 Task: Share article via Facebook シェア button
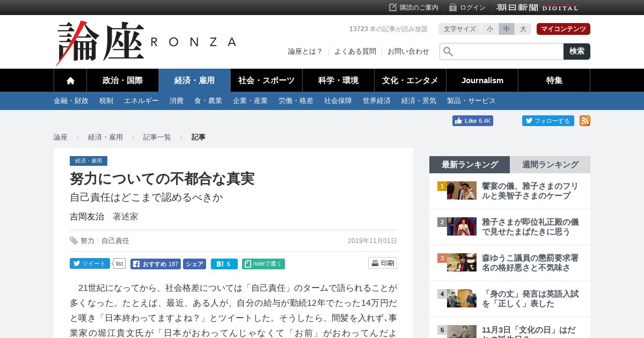(x=194, y=264)
